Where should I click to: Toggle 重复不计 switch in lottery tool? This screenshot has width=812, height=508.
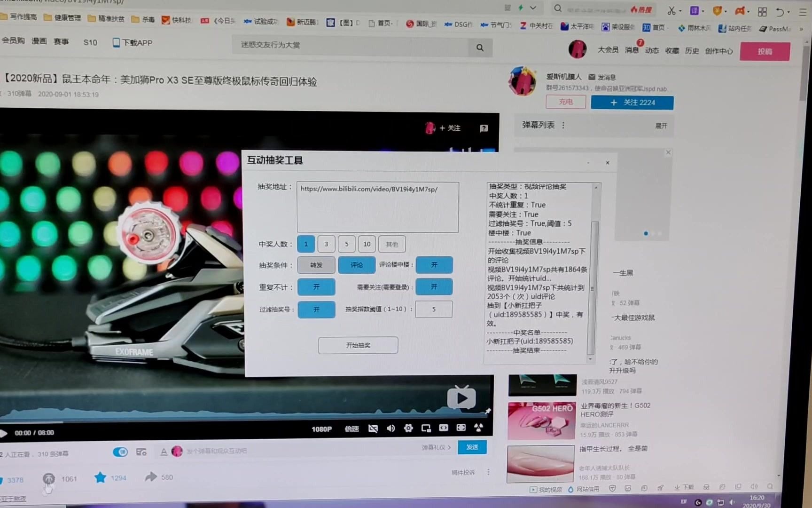coord(316,287)
